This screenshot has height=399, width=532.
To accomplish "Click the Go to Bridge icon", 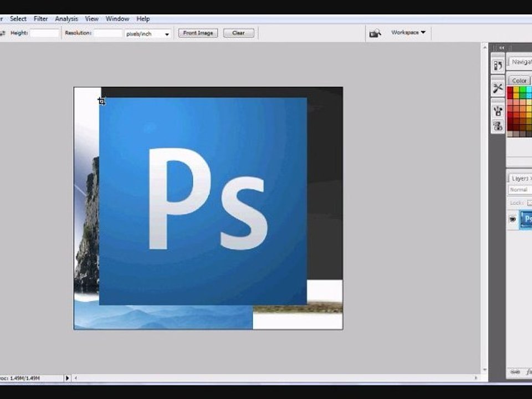I will point(375,33).
